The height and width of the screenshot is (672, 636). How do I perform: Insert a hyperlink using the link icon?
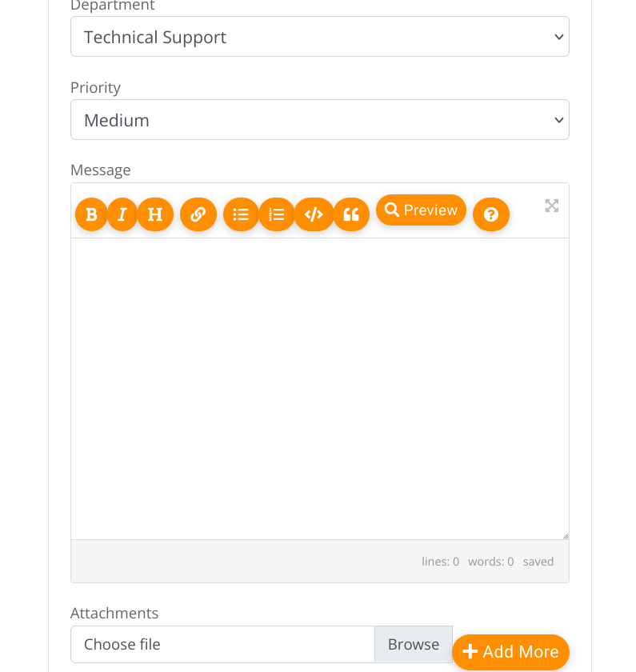[x=198, y=214]
